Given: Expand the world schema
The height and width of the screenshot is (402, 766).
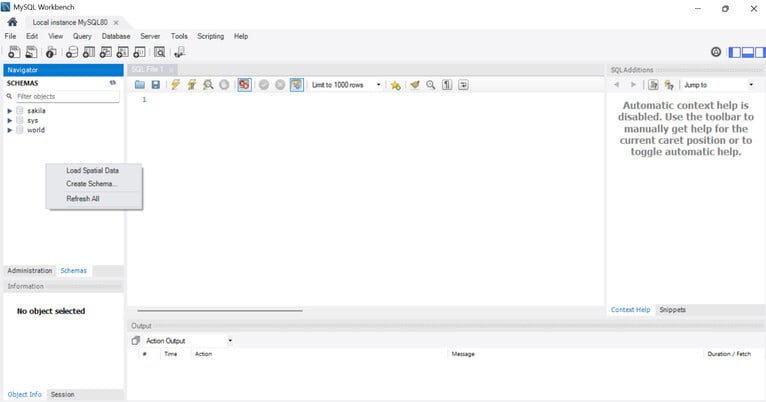Looking at the screenshot, I should pyautogui.click(x=10, y=130).
